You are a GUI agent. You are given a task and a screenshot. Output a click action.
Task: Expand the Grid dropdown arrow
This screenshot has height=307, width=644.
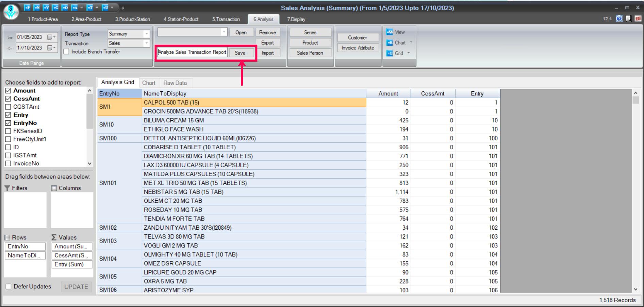(x=409, y=53)
